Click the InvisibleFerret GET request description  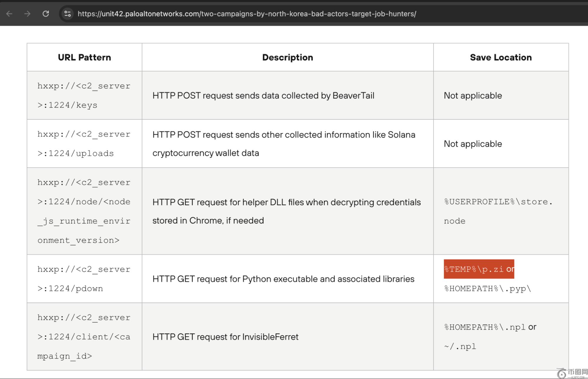(225, 337)
